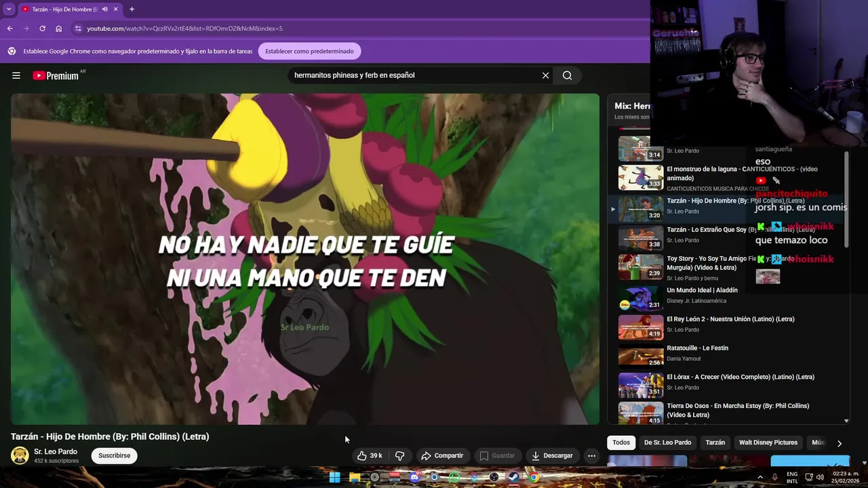Click Establecer como predeterminado button

pyautogui.click(x=309, y=51)
